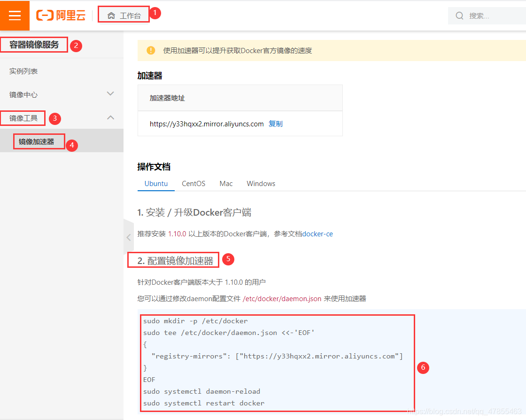Click the registry-mirrors code line
The width and height of the screenshot is (526, 420).
click(277, 356)
